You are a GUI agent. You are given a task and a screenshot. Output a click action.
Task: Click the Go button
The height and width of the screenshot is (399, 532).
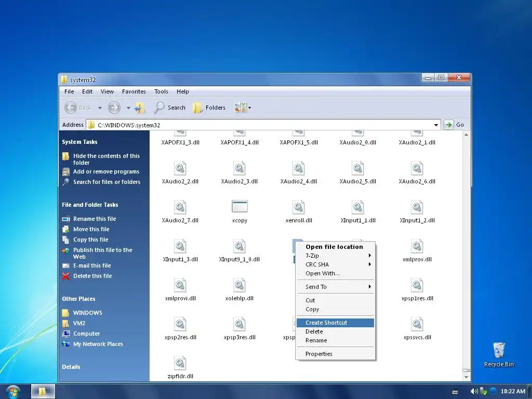pos(454,125)
